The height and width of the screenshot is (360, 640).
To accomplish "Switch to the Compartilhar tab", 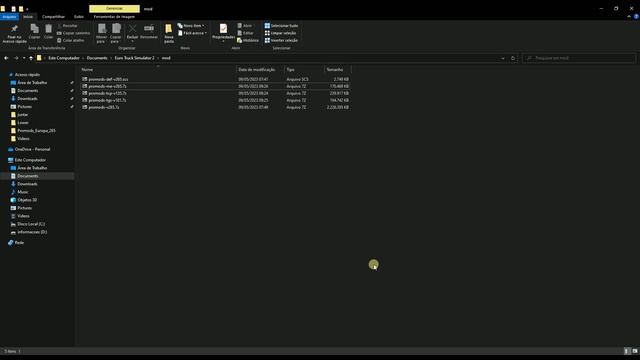I will [x=53, y=17].
